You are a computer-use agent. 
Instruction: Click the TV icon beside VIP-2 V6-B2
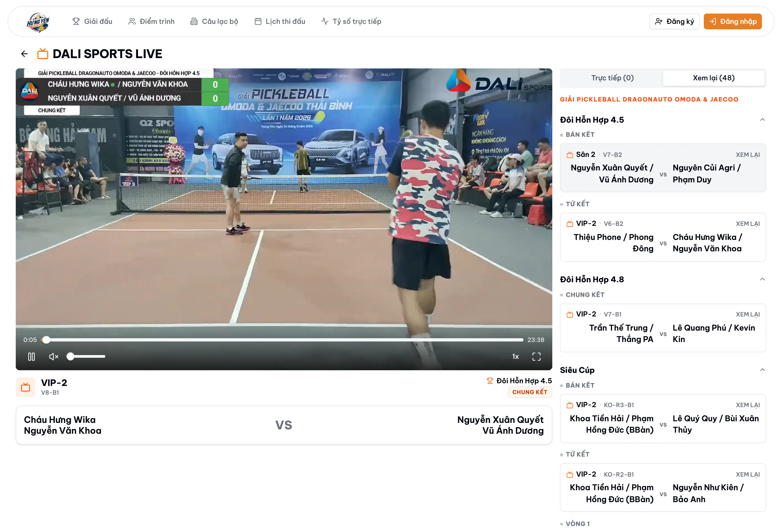pos(570,224)
